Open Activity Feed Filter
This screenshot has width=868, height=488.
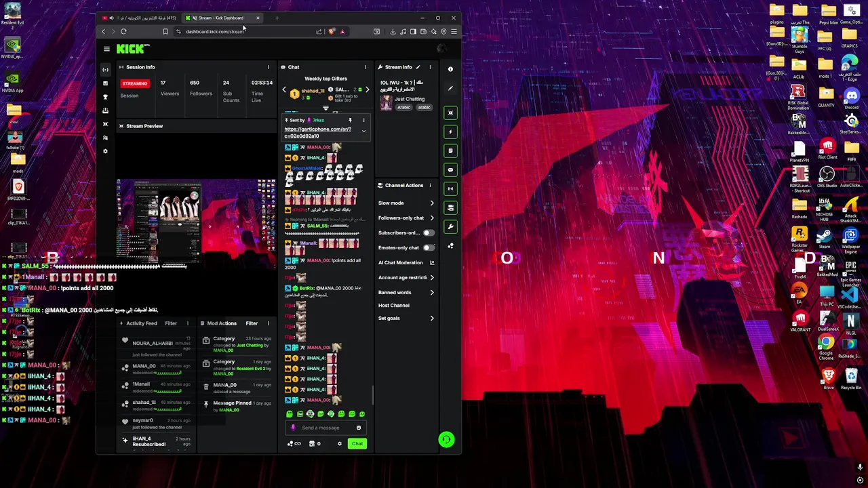tap(171, 323)
